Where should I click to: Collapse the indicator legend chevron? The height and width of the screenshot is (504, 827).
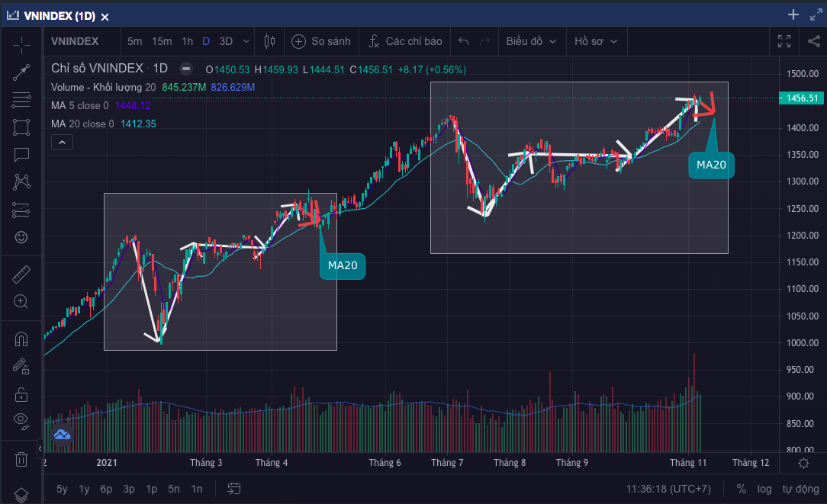[62, 142]
